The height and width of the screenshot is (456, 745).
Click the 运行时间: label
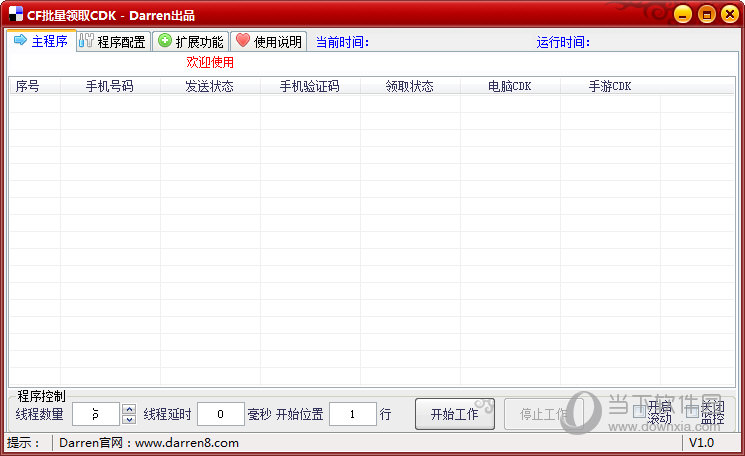pyautogui.click(x=563, y=42)
